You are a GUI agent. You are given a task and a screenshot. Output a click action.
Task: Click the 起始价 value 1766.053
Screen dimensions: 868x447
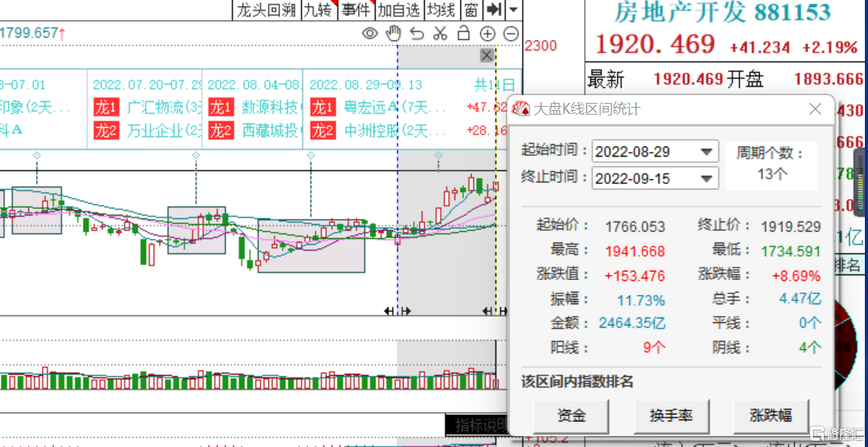[635, 227]
